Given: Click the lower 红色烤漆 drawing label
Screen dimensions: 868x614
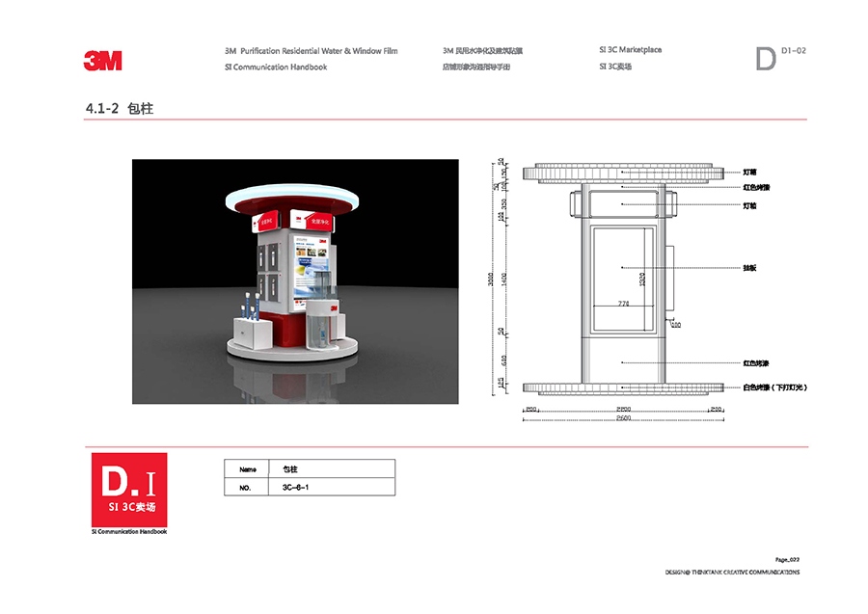Looking at the screenshot, I should click(755, 363).
